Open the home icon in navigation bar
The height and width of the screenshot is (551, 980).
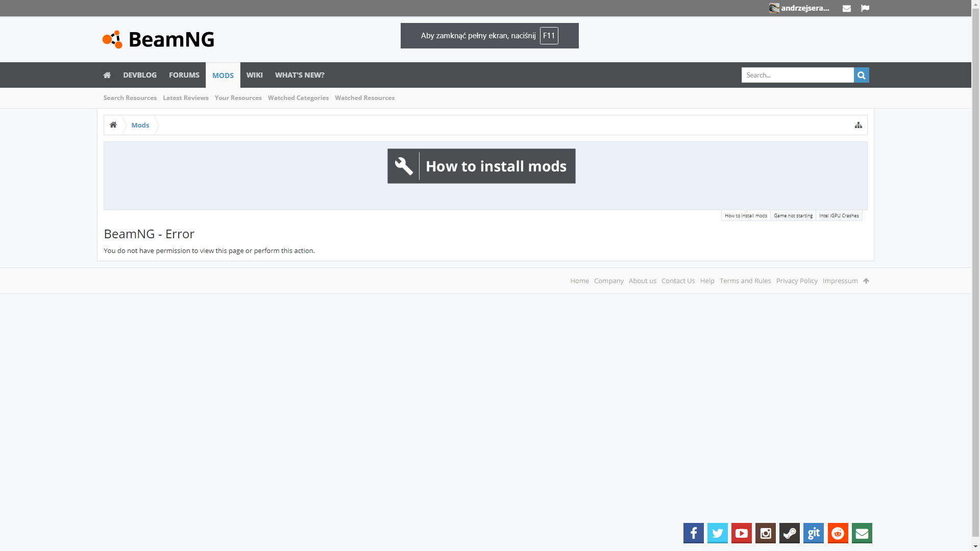tap(107, 75)
